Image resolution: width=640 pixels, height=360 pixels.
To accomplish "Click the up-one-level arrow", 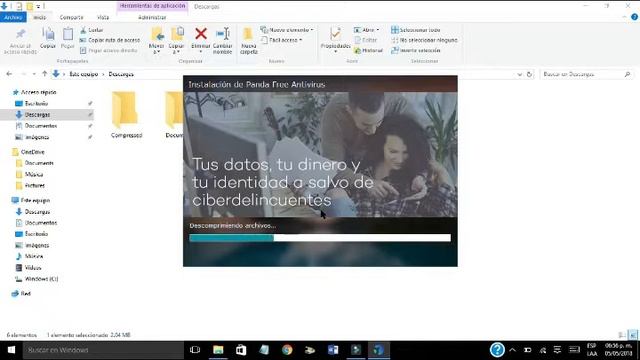I will 44,74.
